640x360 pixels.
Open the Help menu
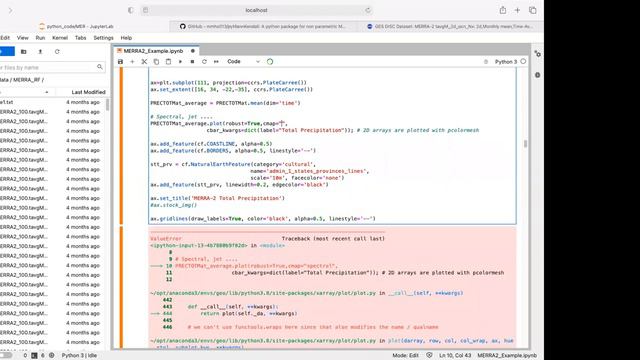click(x=126, y=38)
